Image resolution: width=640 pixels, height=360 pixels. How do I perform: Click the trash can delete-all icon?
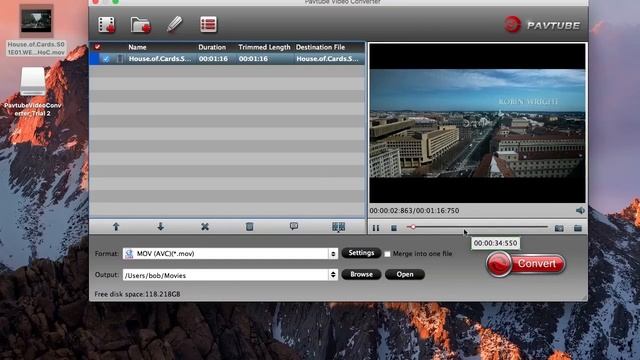click(x=249, y=227)
